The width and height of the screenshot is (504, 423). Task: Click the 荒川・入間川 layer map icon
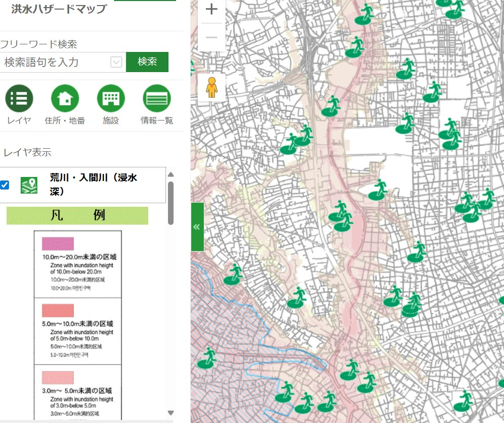click(30, 185)
